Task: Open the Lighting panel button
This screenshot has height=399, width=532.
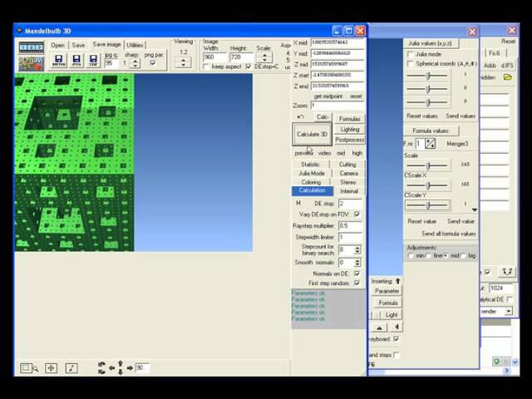Action: [349, 130]
